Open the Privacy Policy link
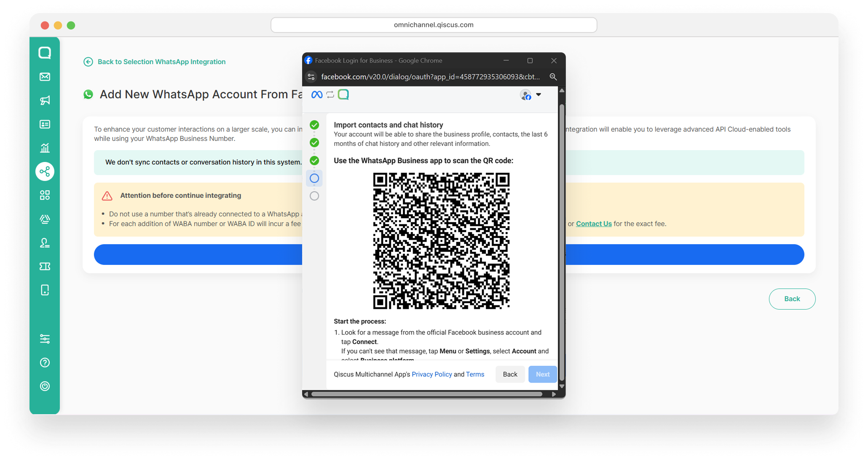Viewport: 868px width, 461px height. [431, 374]
